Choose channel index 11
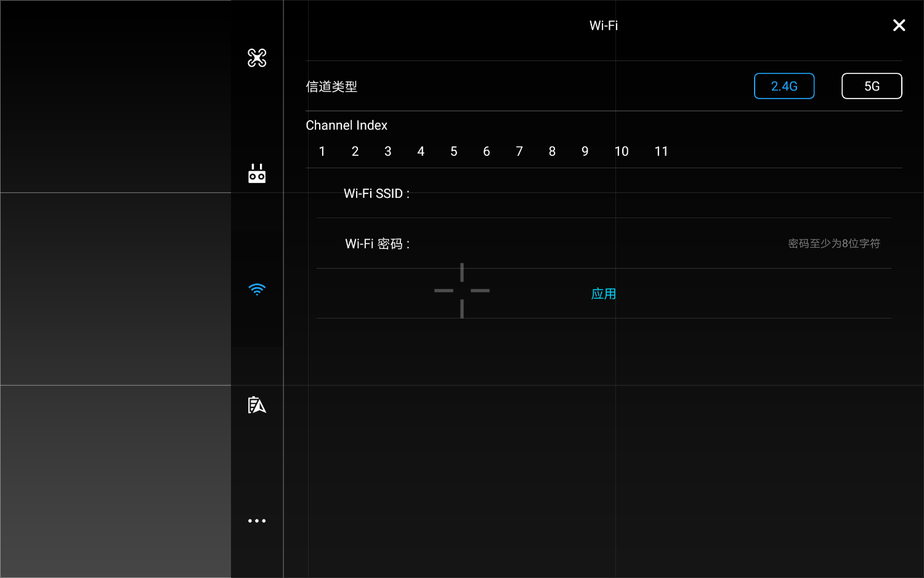The image size is (924, 578). (661, 152)
